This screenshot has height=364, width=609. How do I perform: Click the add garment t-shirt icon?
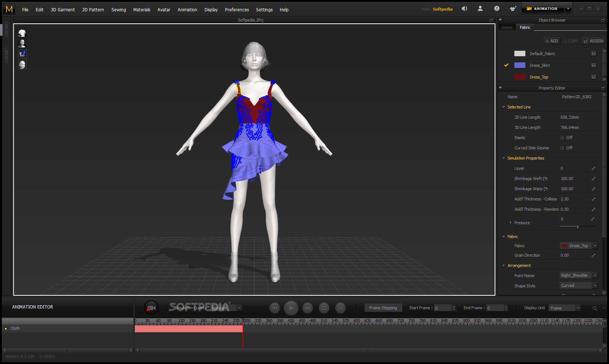click(513, 9)
